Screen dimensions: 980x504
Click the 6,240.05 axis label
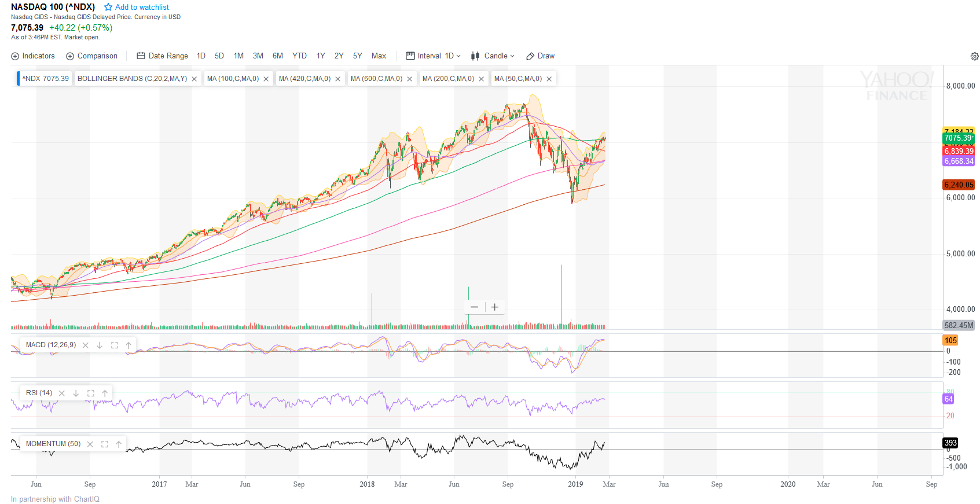(x=959, y=185)
